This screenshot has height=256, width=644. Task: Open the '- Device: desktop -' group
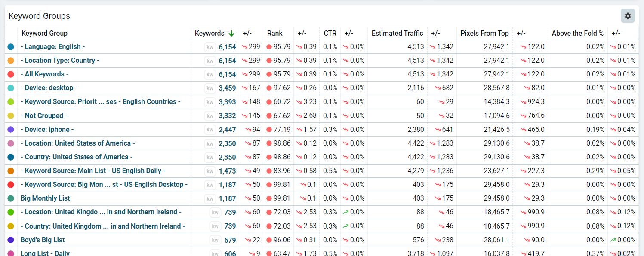click(x=49, y=88)
